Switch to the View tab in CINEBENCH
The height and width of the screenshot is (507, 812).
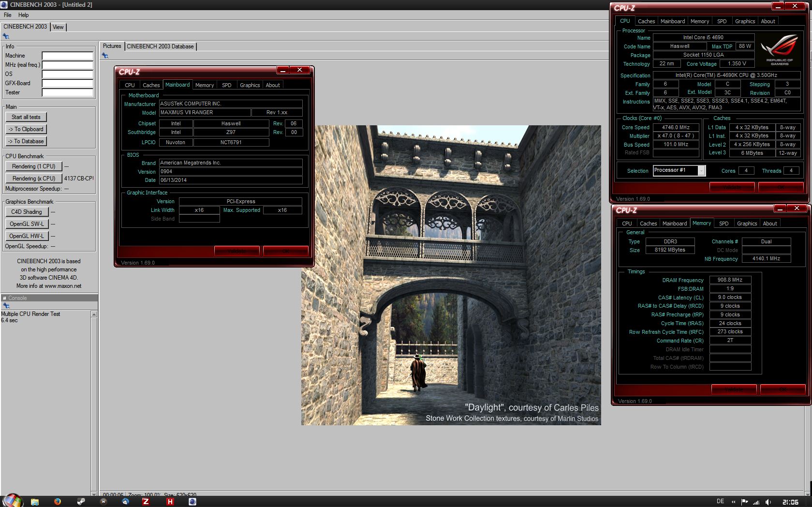click(x=58, y=27)
